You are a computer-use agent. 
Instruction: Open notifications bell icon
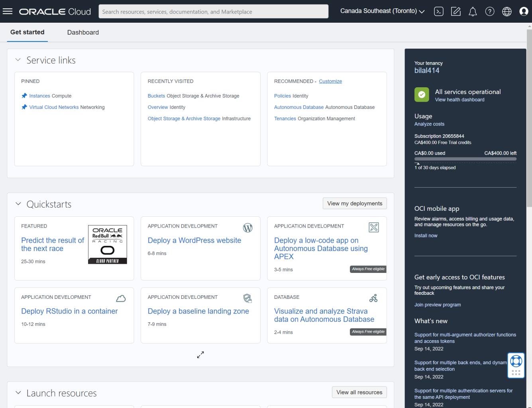[473, 12]
